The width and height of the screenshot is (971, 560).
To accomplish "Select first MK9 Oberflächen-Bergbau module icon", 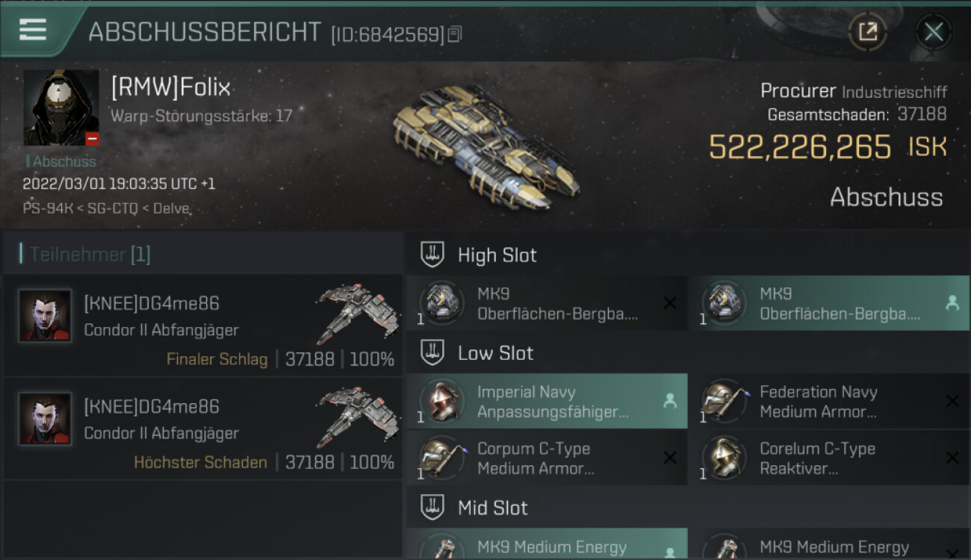I will (441, 302).
